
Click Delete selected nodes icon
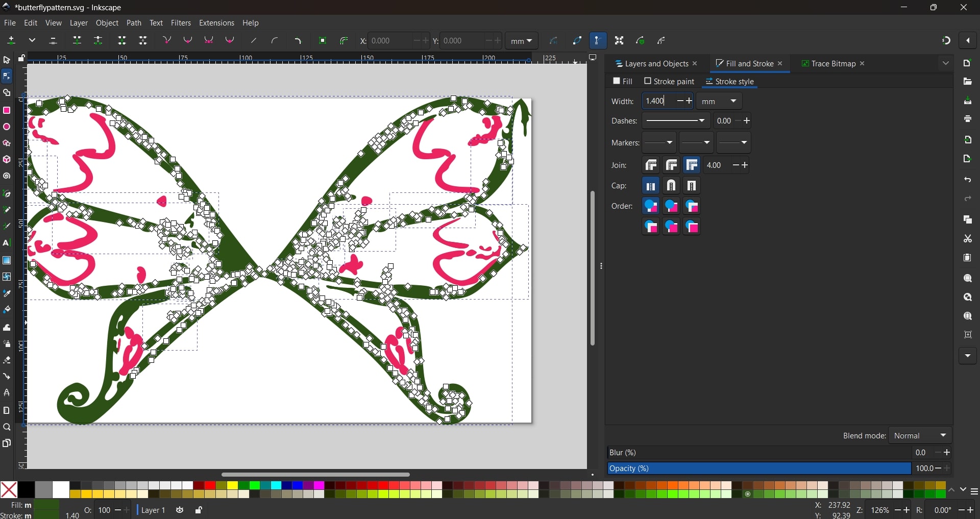pyautogui.click(x=53, y=41)
